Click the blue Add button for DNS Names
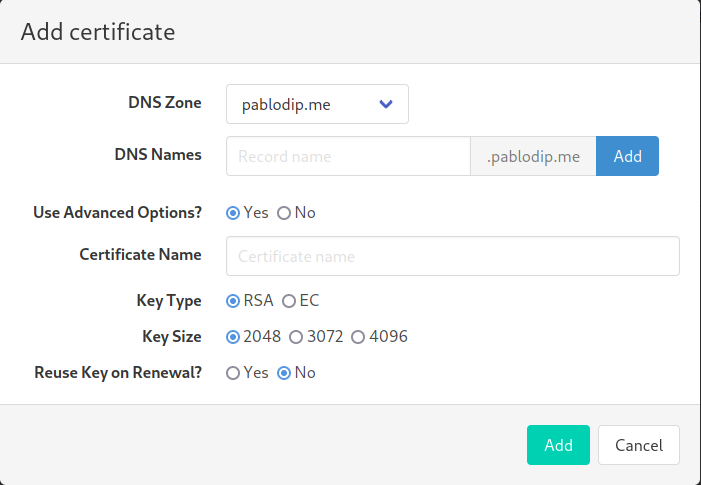The width and height of the screenshot is (701, 485). click(627, 156)
